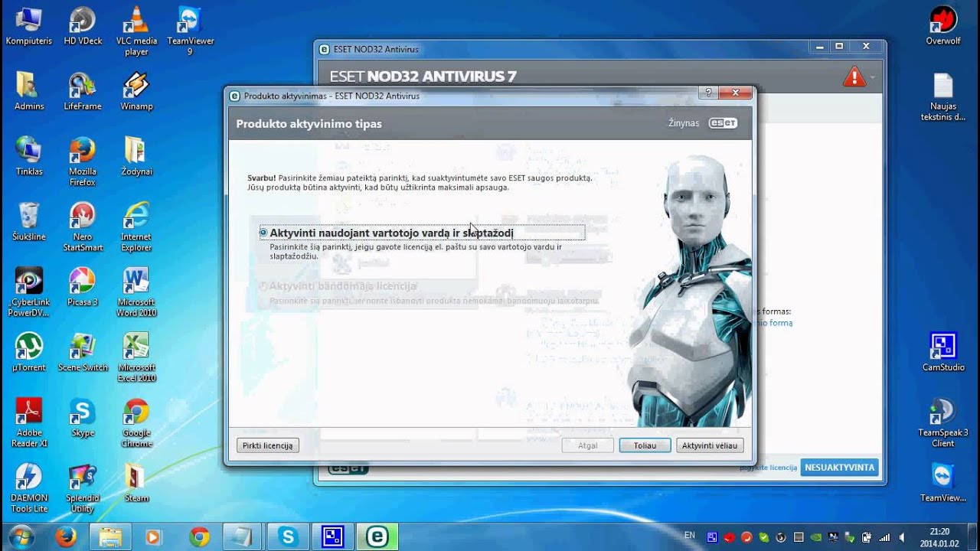This screenshot has width=980, height=551.
Task: Open Windows Explorer from the taskbar
Action: [x=110, y=536]
